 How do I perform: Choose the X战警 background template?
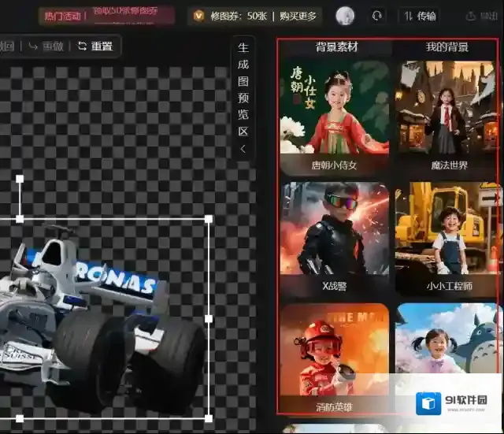click(334, 237)
